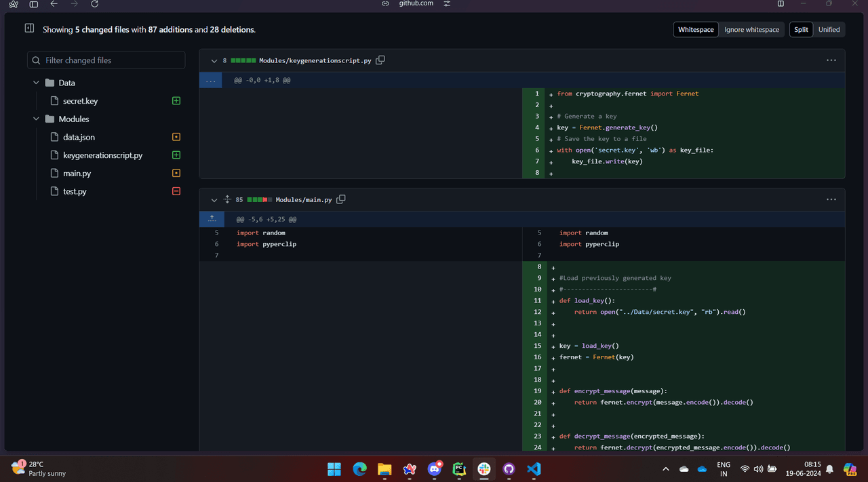
Task: Click the browser back arrow
Action: (x=54, y=4)
